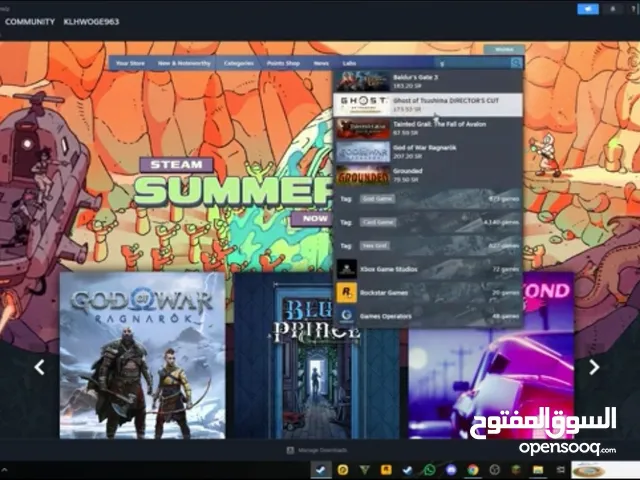This screenshot has width=640, height=480.
Task: Open the highlighted Steam icon in taskbar
Action: 321,470
